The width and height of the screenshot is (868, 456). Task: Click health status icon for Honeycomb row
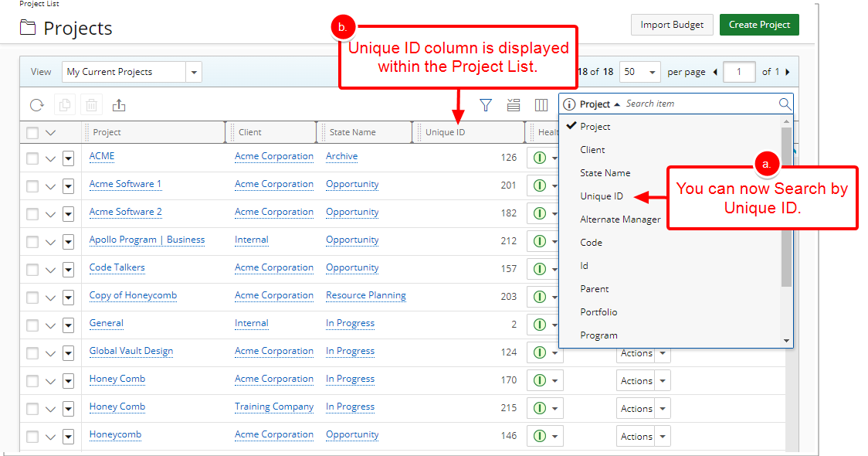540,435
